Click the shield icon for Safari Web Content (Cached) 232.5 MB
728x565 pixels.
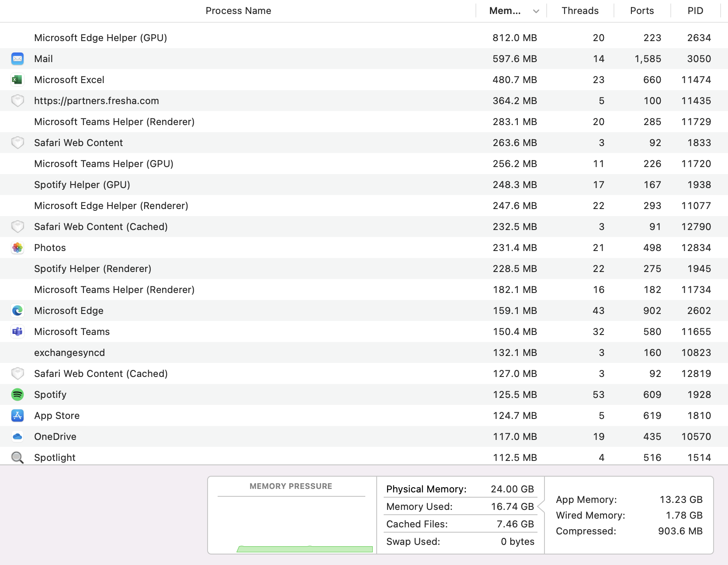pos(17,227)
